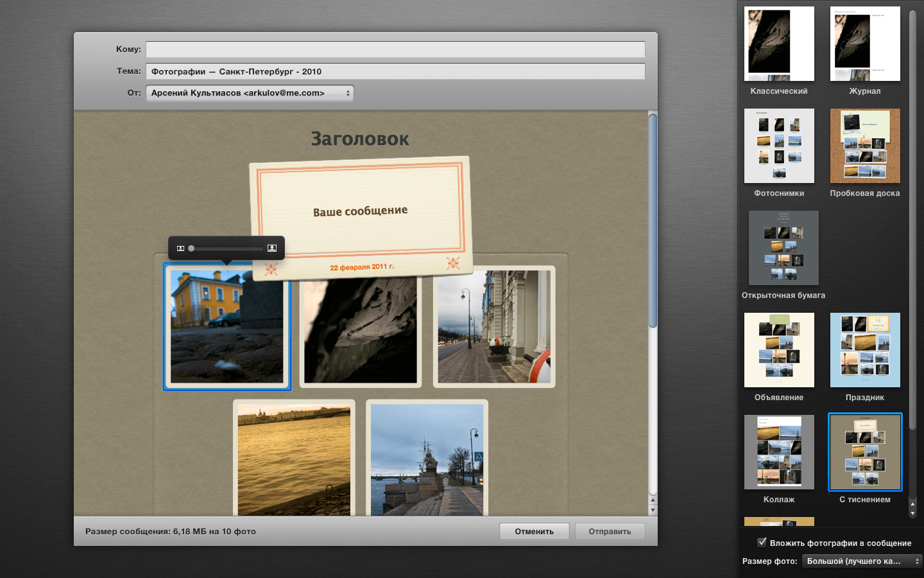924x578 pixels.
Task: Click the message body scrollbar thumb
Action: pos(653,220)
